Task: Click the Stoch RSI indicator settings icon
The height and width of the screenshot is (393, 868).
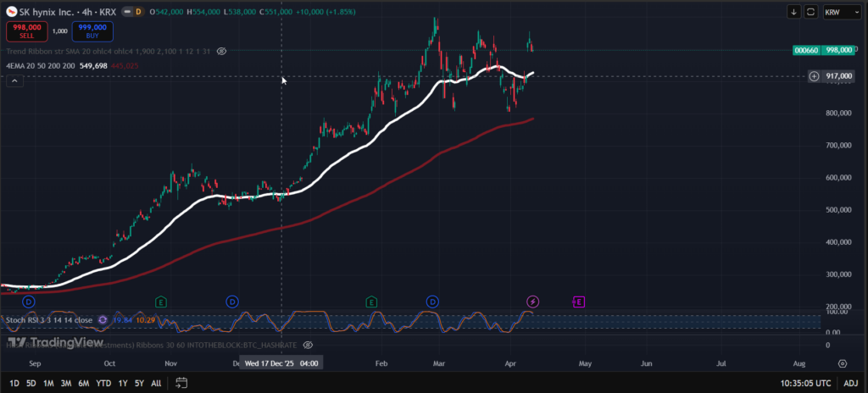Action: 103,320
